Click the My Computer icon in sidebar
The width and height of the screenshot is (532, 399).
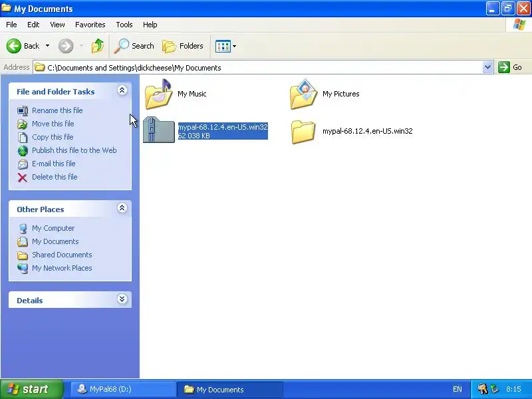23,228
